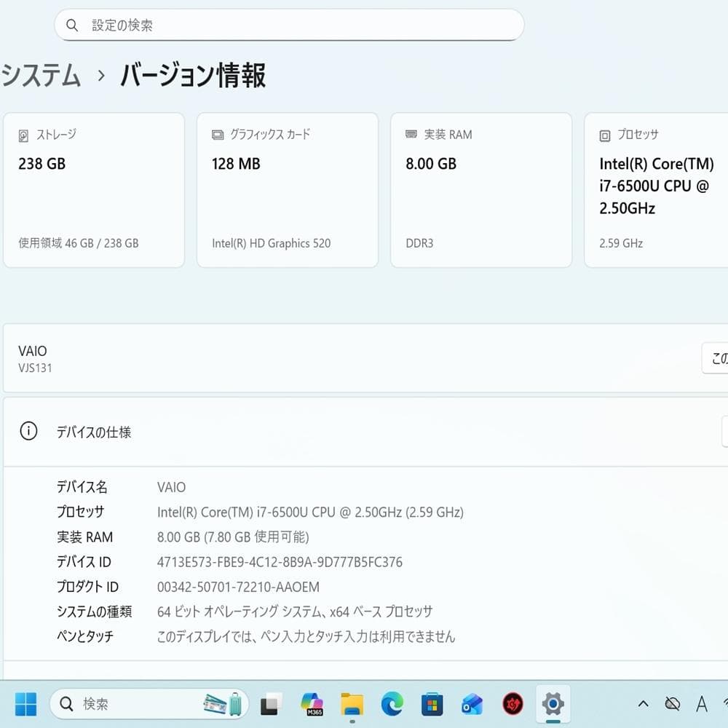Click the storage icon on the ストレージ card
Image resolution: width=728 pixels, height=728 pixels.
23,135
